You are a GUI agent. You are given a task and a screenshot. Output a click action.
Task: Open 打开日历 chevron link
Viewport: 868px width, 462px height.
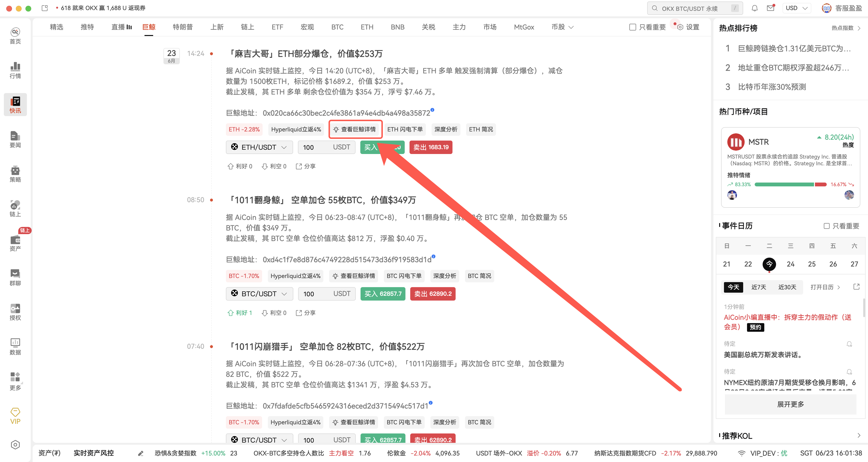(825, 287)
